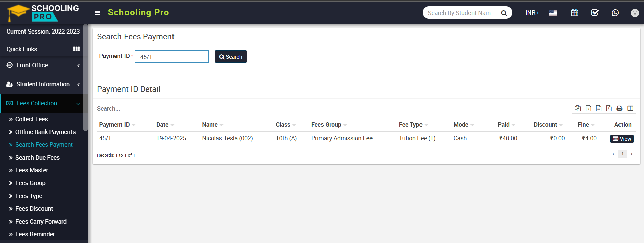Click Primary Admission Fee cell
The height and width of the screenshot is (243, 644).
coord(342,138)
